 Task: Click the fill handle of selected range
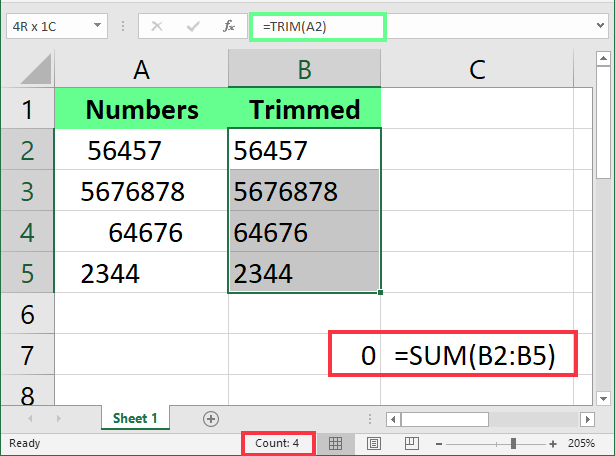point(380,292)
